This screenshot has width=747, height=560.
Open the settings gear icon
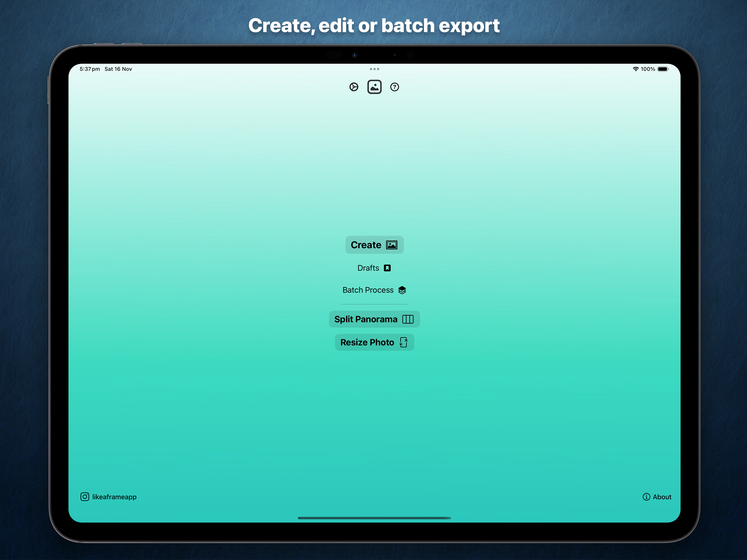pos(354,87)
